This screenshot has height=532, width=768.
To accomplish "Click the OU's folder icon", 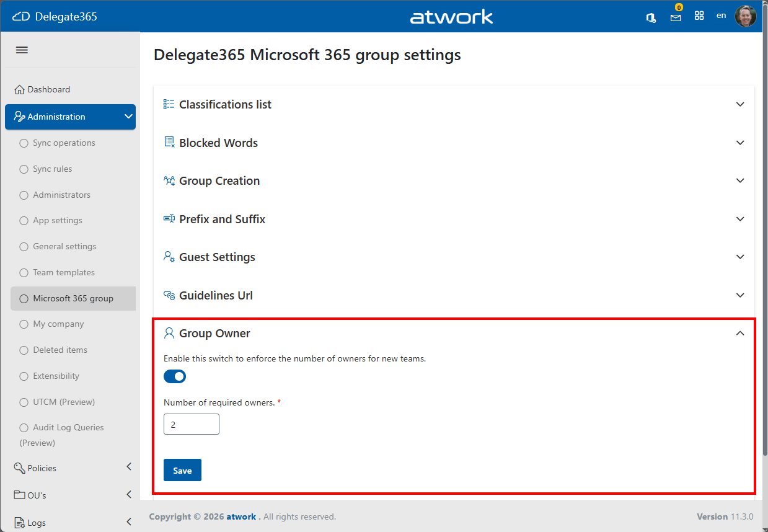I will point(20,495).
